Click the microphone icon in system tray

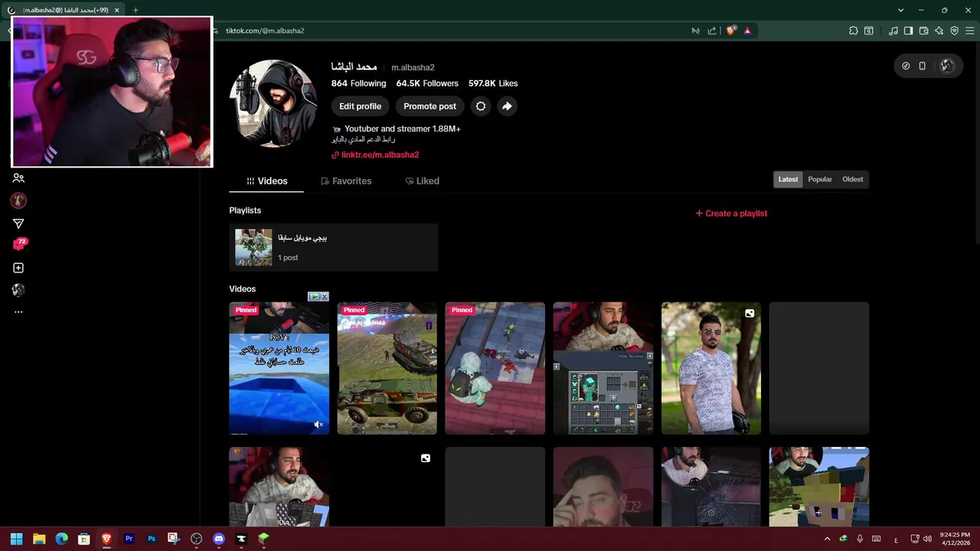click(x=860, y=539)
